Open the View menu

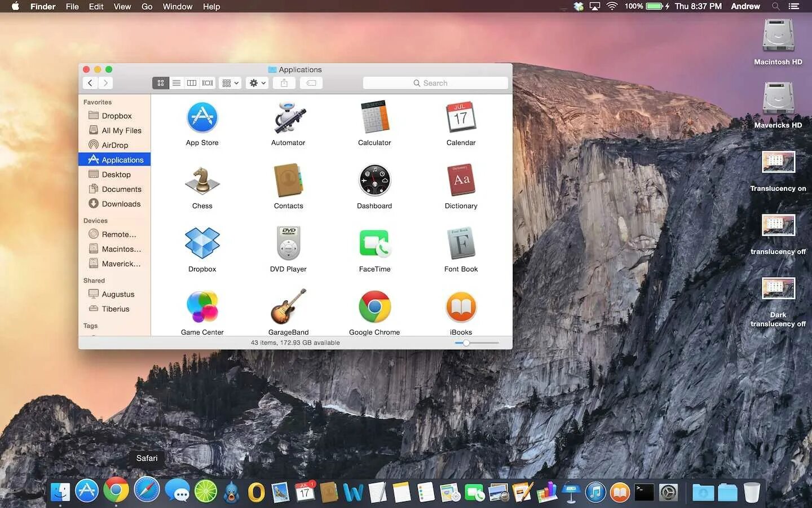click(122, 6)
